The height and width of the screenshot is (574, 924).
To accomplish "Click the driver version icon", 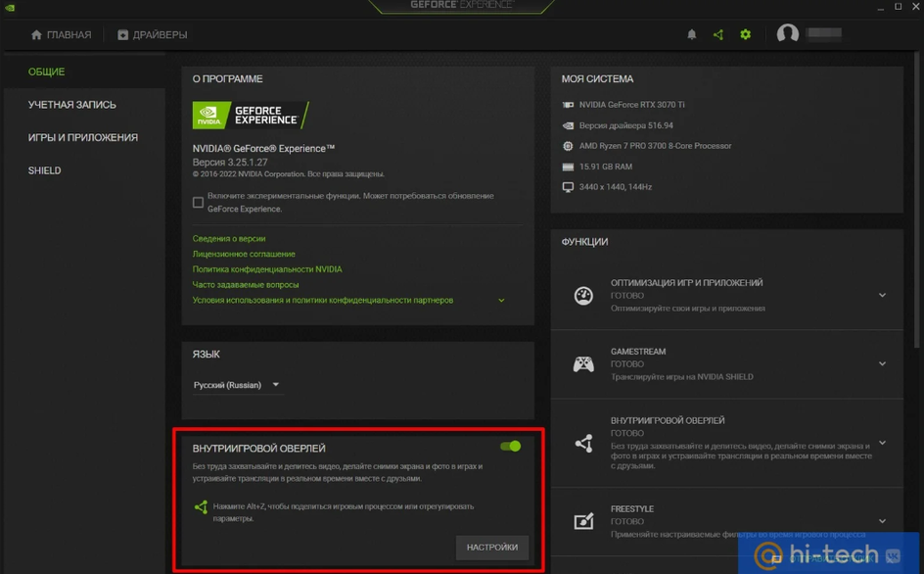I will [x=568, y=125].
